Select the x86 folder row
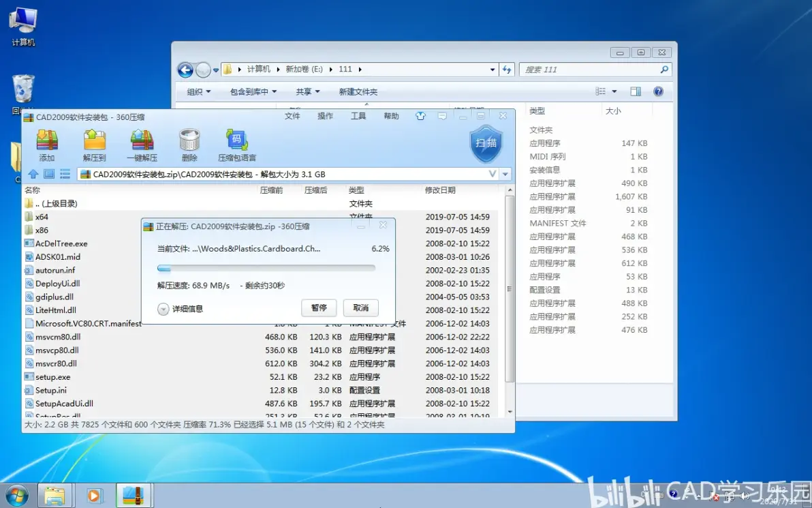812x508 pixels. 262,230
